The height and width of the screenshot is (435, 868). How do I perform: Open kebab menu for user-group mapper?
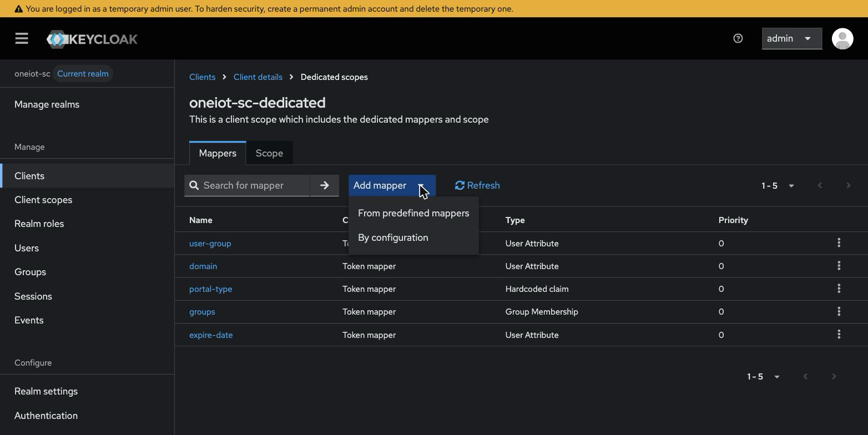(839, 243)
